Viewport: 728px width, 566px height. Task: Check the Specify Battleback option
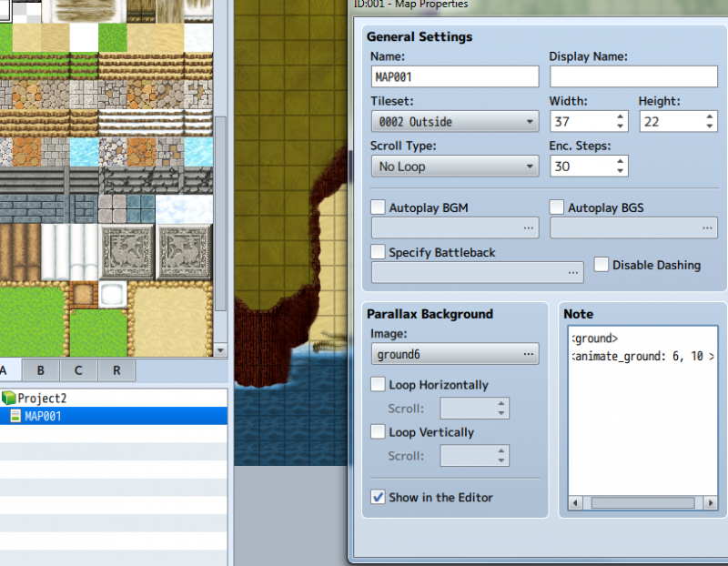378,252
